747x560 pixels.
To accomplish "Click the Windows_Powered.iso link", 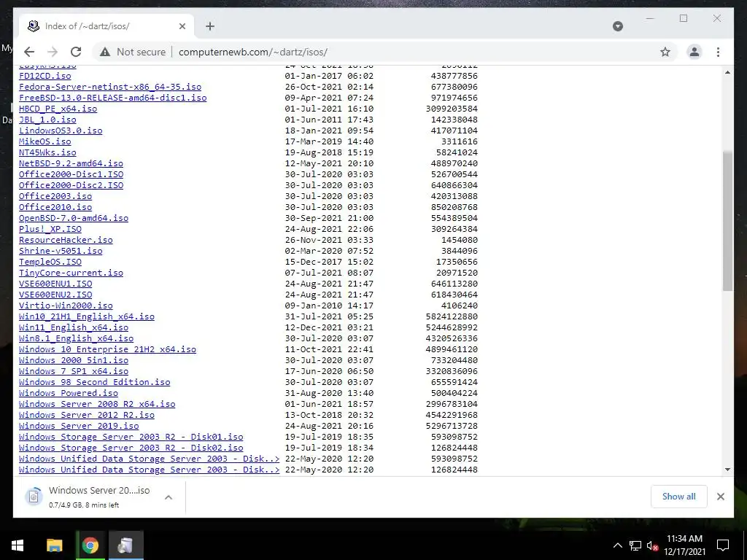I will [68, 393].
